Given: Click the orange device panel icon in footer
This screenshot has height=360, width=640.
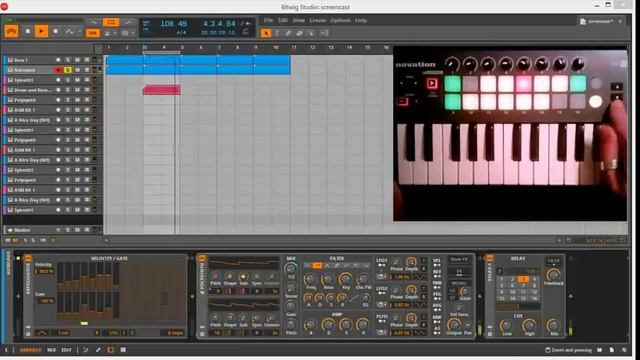Looking at the screenshot, I should pos(111,350).
